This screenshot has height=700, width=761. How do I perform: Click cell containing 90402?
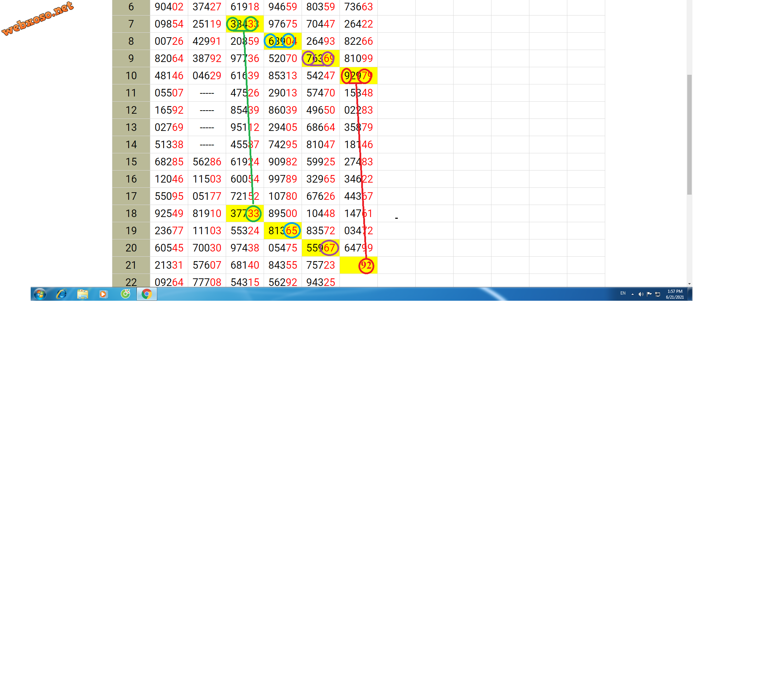point(169,7)
